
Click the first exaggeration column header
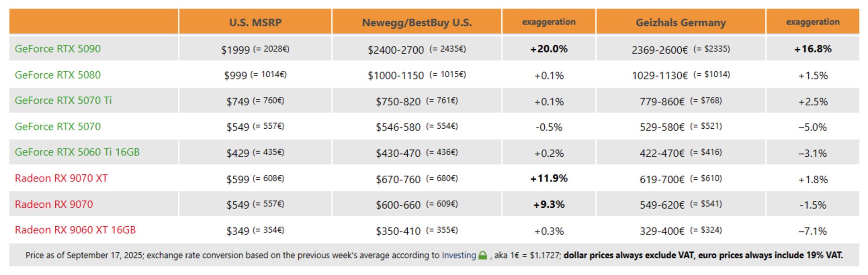click(x=549, y=22)
